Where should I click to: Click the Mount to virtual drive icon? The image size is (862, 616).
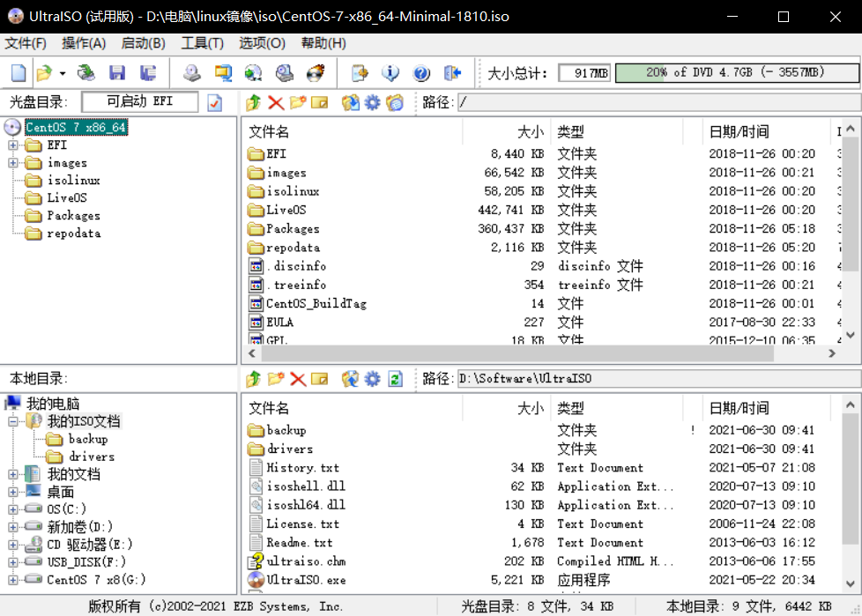tap(284, 72)
